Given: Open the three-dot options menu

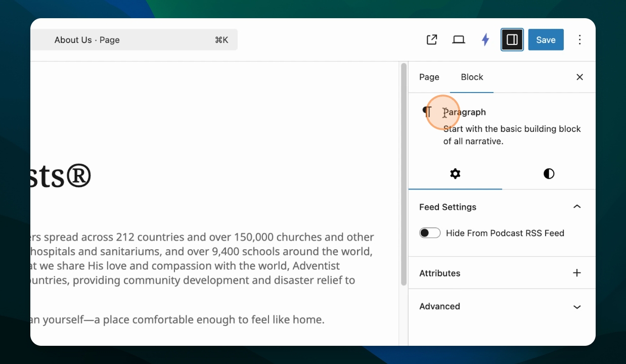Looking at the screenshot, I should coord(580,40).
